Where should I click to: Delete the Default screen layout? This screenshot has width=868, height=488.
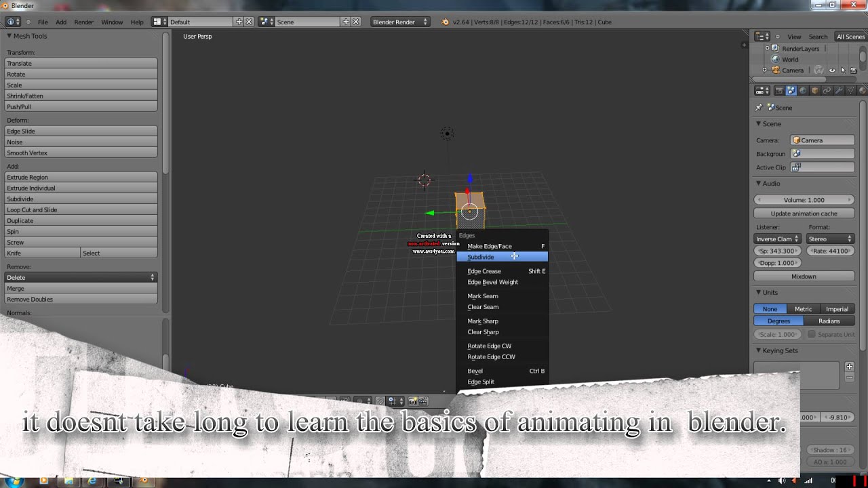(x=249, y=22)
